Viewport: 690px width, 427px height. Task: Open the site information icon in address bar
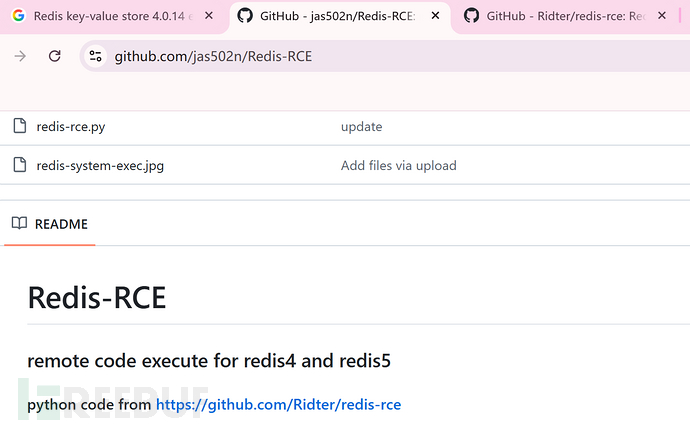point(95,56)
